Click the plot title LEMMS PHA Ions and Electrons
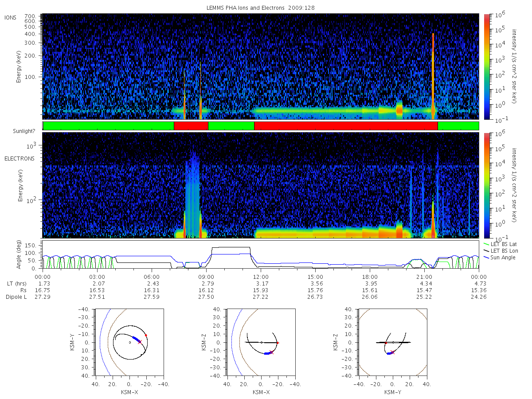This screenshot has height=399, width=532. (261, 8)
